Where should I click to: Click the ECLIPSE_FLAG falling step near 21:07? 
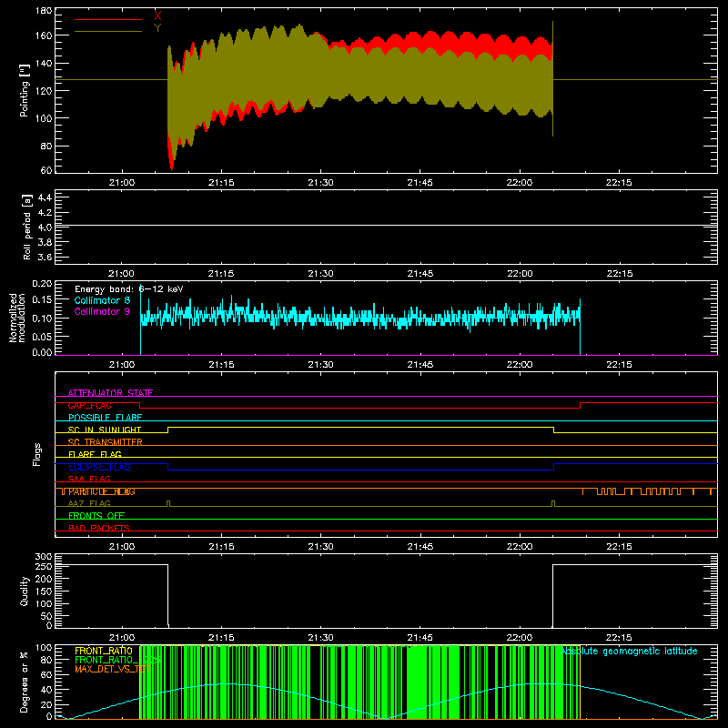click(x=168, y=467)
